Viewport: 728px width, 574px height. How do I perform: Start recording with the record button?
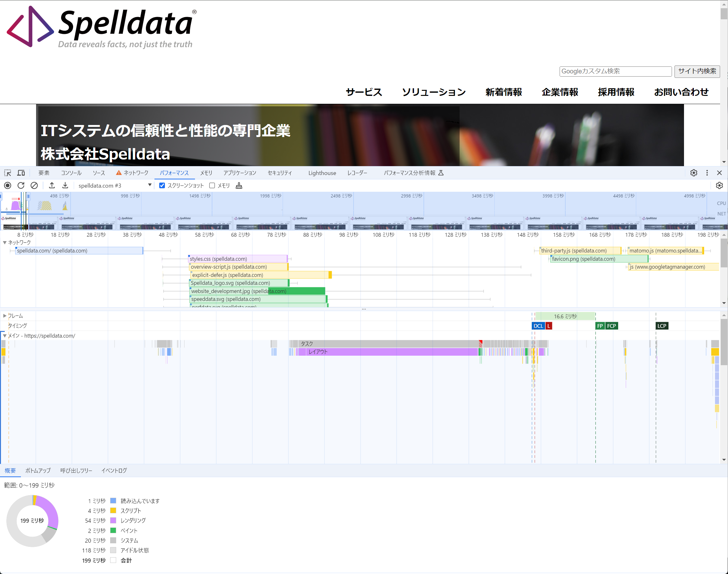pos(8,185)
